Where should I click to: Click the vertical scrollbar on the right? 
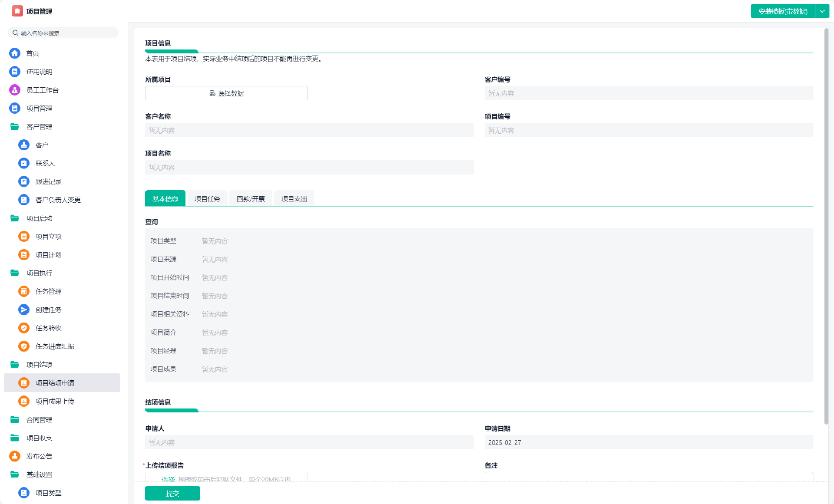pos(826,226)
